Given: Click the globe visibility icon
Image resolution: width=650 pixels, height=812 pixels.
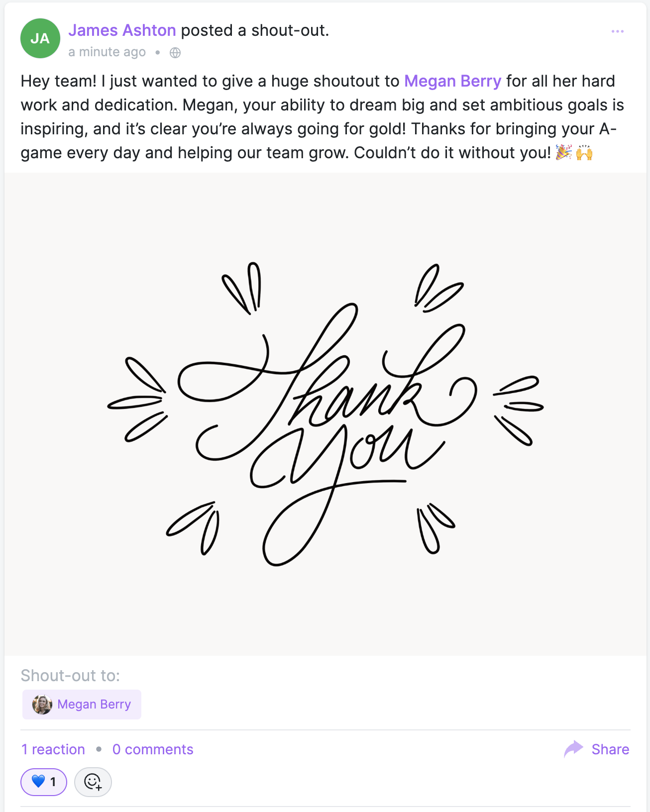Looking at the screenshot, I should point(175,53).
